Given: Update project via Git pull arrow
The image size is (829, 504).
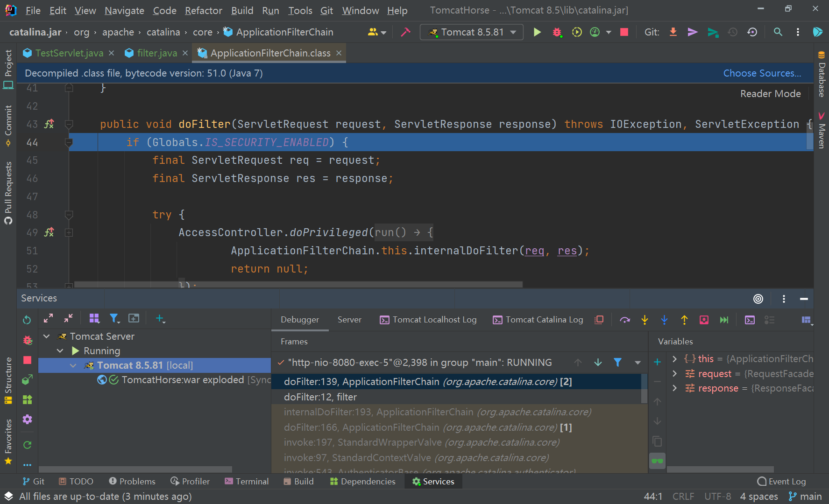Looking at the screenshot, I should click(x=673, y=32).
